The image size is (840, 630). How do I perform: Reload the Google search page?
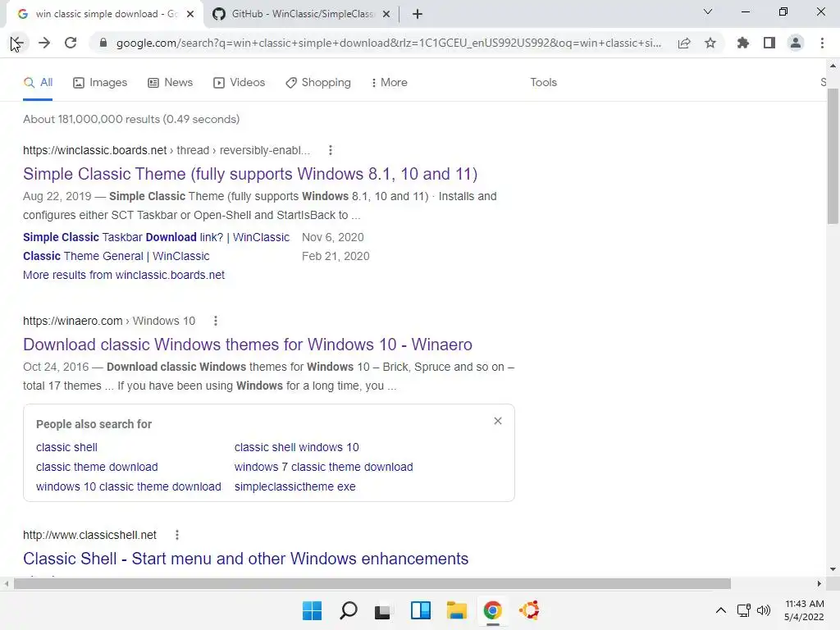71,43
